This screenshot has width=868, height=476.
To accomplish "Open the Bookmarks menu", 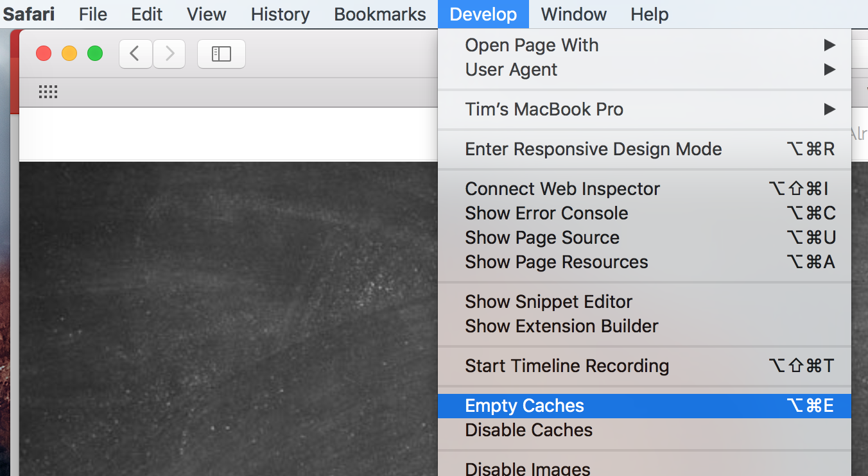I will 380,14.
